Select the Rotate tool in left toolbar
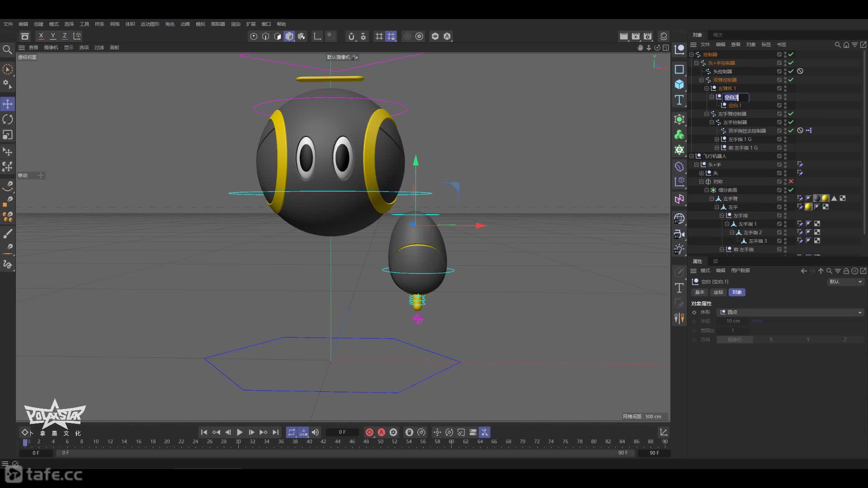 (8, 119)
